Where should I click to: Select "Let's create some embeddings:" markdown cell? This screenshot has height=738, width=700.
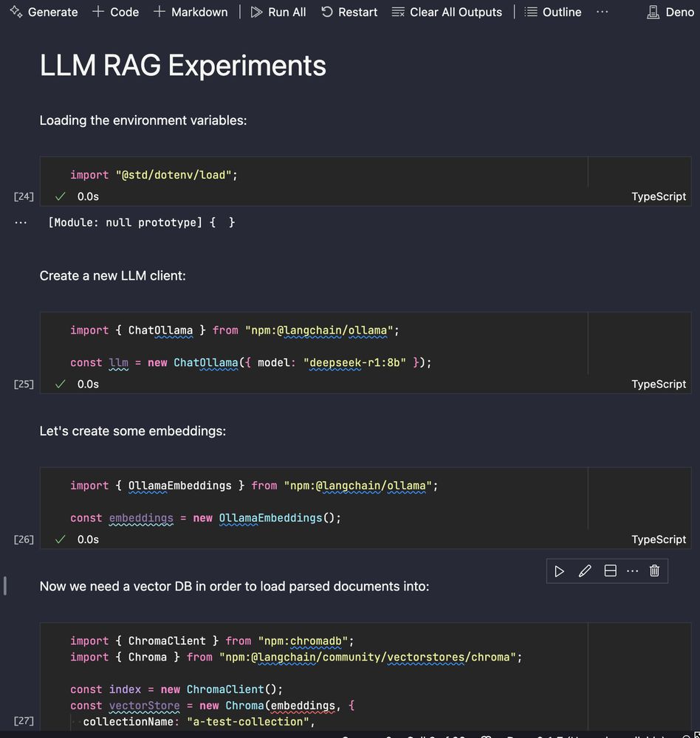pyautogui.click(x=133, y=431)
